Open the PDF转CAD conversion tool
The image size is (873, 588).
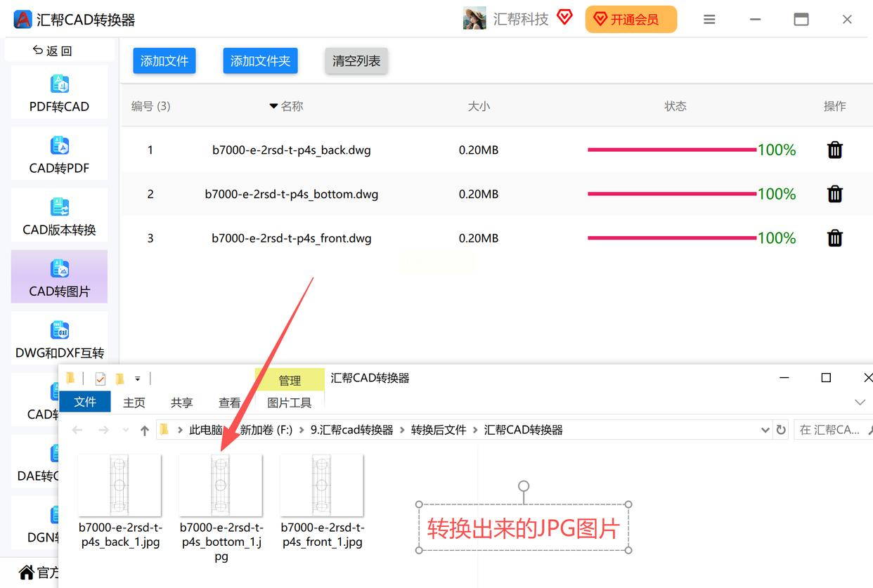(x=59, y=92)
